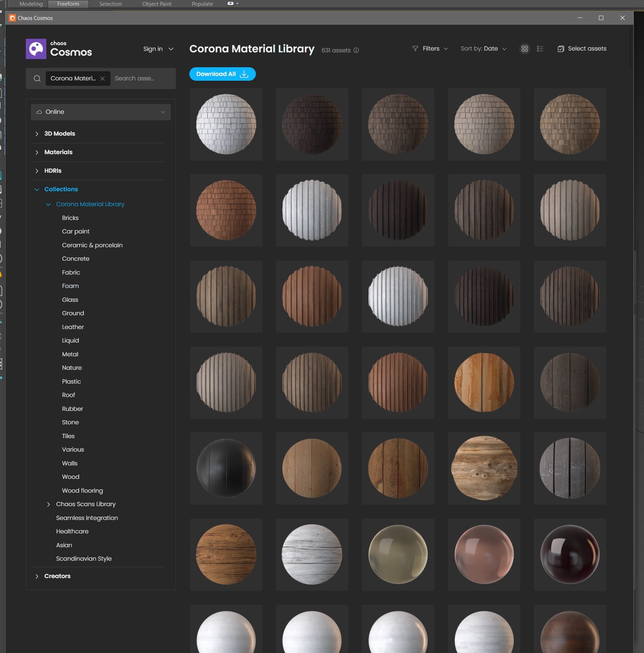This screenshot has width=644, height=653.
Task: Click the Download All button
Action: [x=222, y=74]
